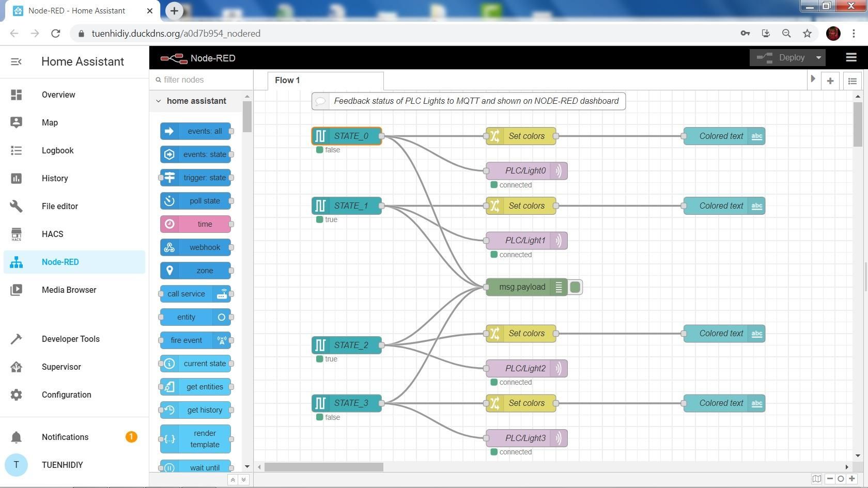Viewport: 868px width, 488px height.
Task: Open Configuration in the sidebar menu
Action: [66, 395]
